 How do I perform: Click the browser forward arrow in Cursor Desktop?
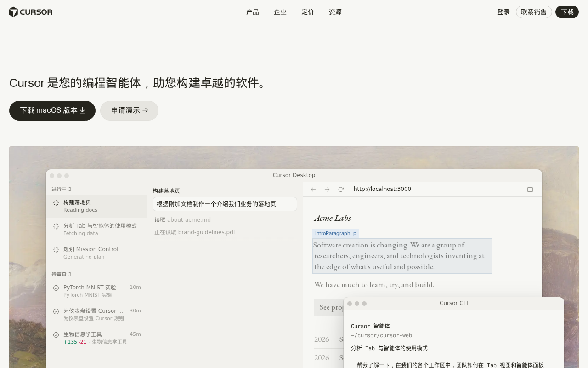click(327, 189)
